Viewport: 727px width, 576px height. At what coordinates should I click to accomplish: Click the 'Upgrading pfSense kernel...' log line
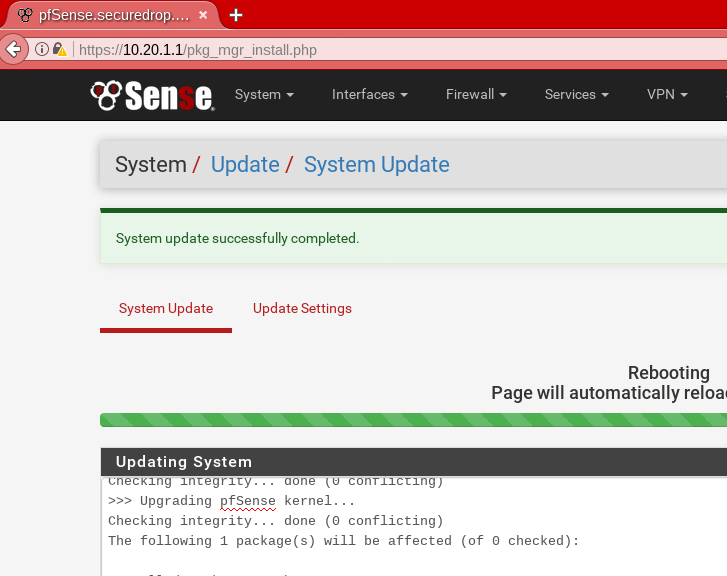[x=231, y=501]
